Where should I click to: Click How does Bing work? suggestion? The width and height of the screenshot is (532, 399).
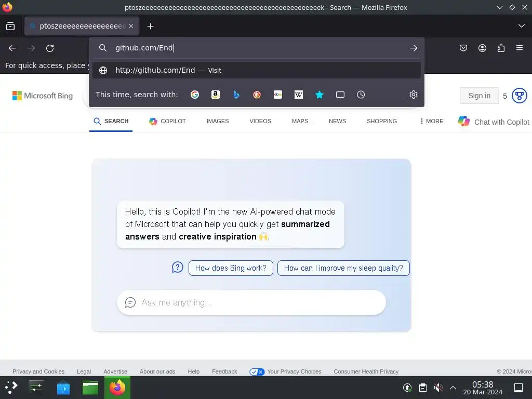(x=231, y=268)
